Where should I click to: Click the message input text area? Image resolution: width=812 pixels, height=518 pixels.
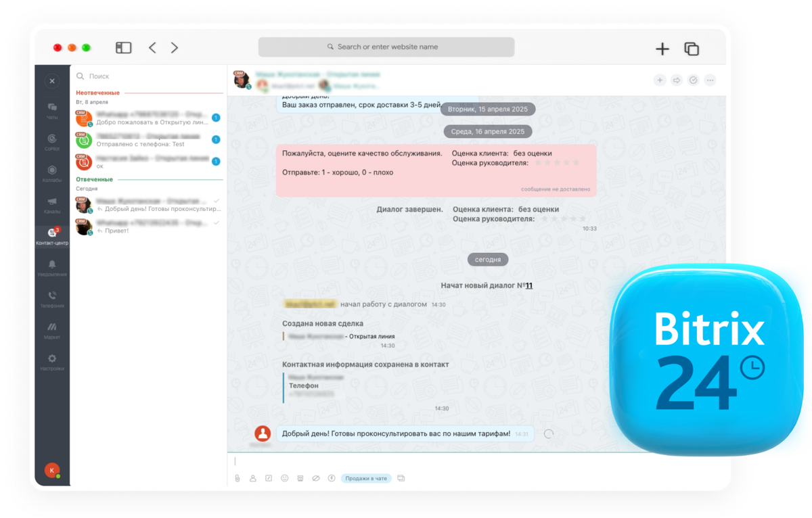[x=476, y=461]
